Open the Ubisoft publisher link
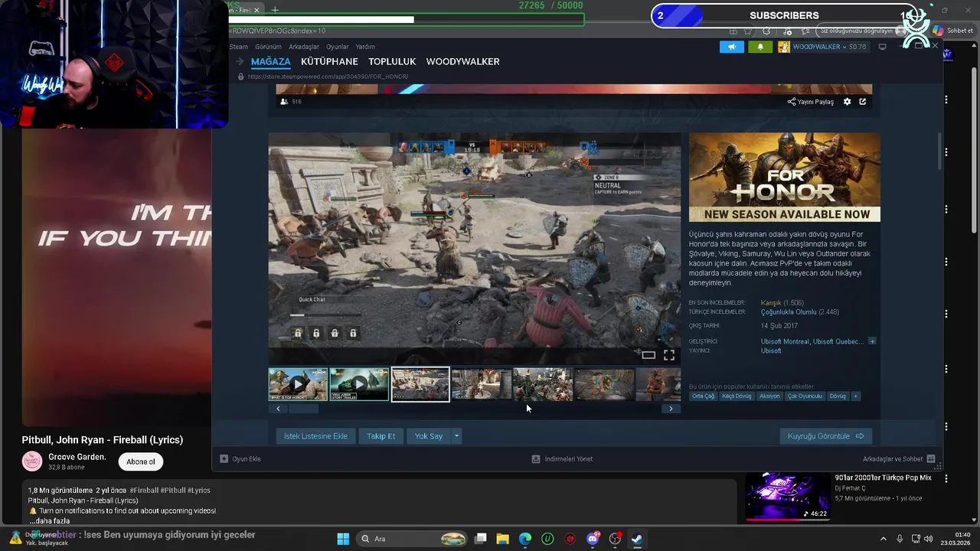Image resolution: width=980 pixels, height=551 pixels. click(x=771, y=350)
